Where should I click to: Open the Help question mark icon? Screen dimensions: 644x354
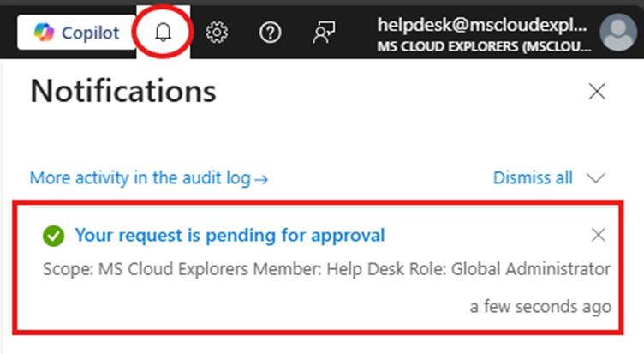pos(271,33)
